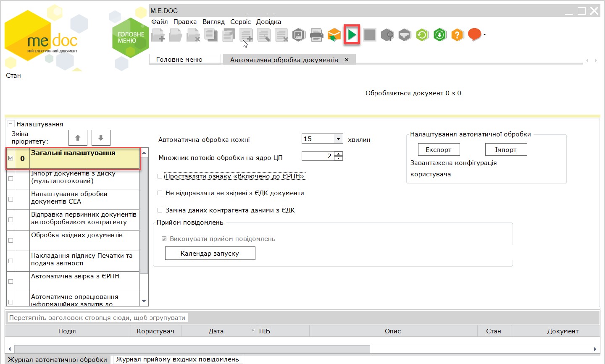Screen dimensions: 605x364
Task: Click the Імпорт button
Action: pos(506,149)
